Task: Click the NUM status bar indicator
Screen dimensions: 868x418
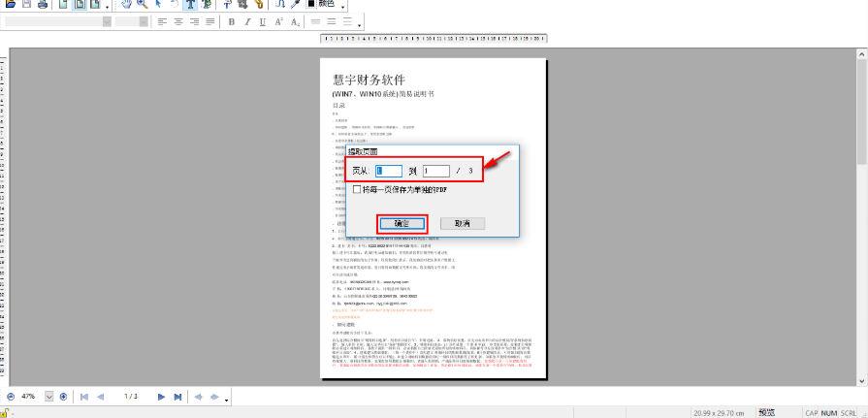Action: point(829,413)
